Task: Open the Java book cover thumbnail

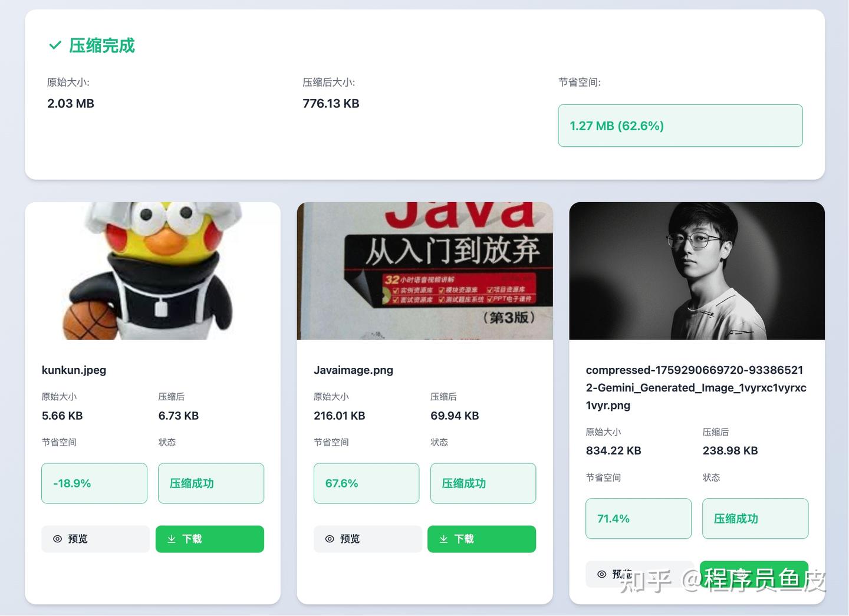Action: tap(424, 271)
